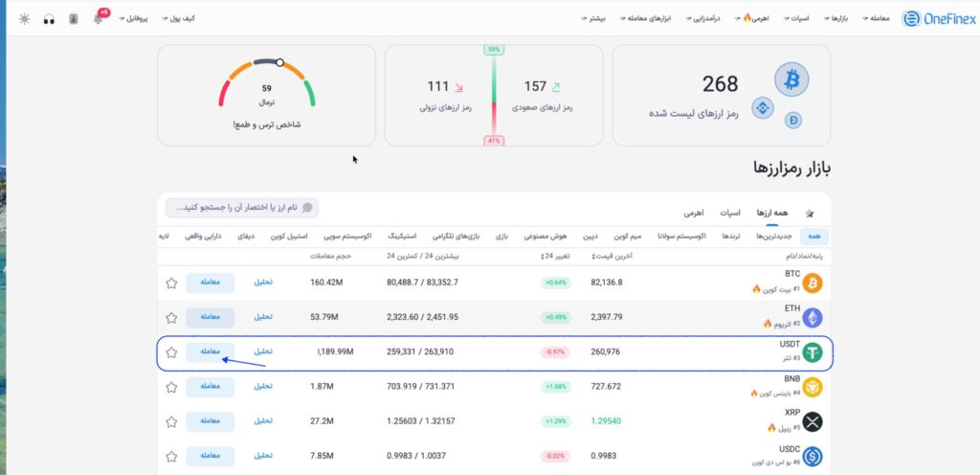Click the XRP coin icon
The width and height of the screenshot is (980, 475).
coord(813,422)
